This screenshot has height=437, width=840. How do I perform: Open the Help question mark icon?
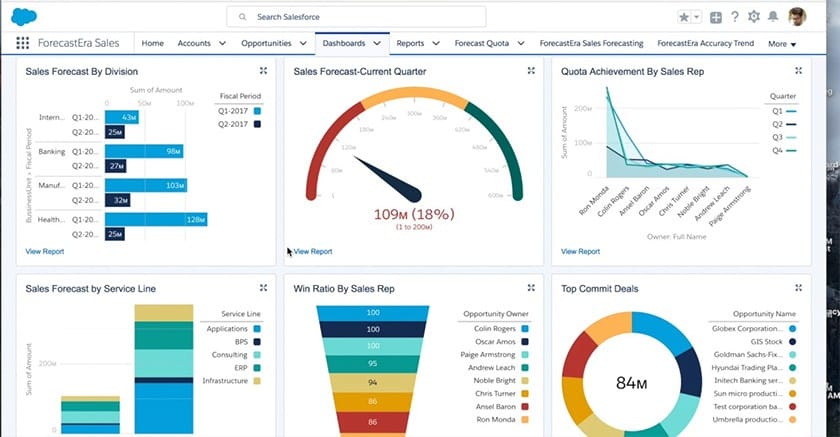click(x=735, y=17)
